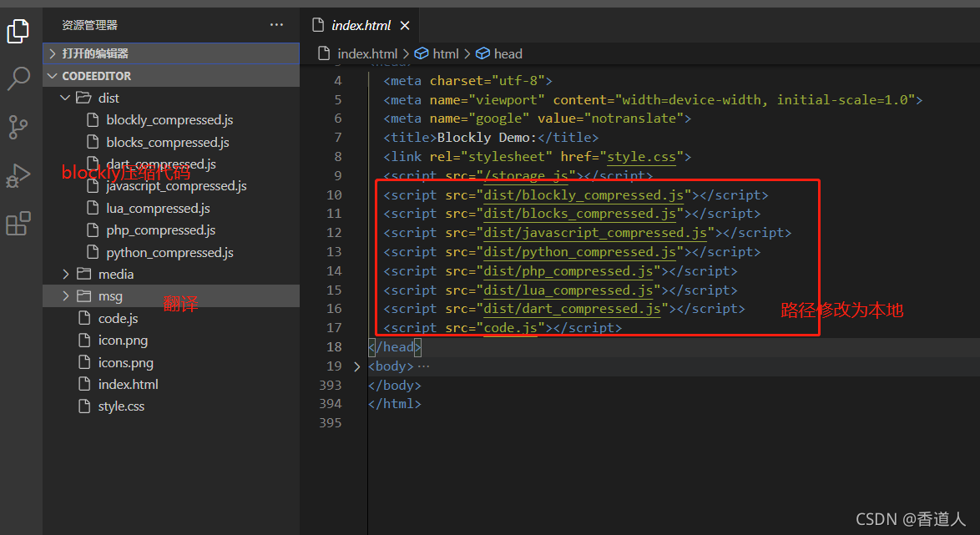Unfold the collapsed body tag on line 19
The width and height of the screenshot is (980, 535).
point(357,366)
